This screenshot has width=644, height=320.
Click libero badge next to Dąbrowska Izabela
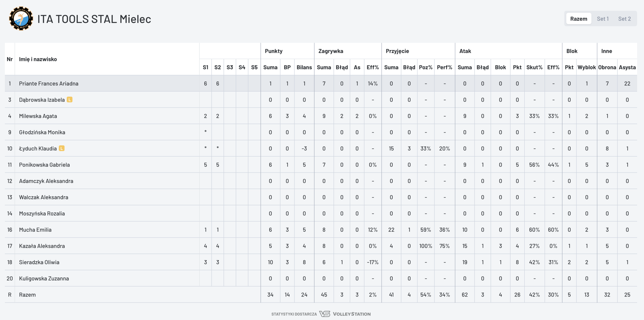click(x=70, y=100)
